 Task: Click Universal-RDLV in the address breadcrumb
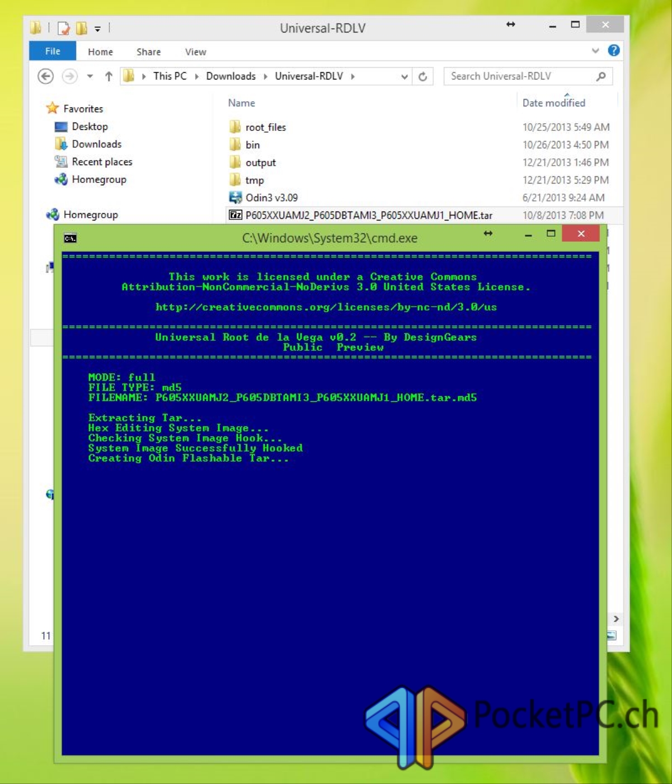click(309, 76)
